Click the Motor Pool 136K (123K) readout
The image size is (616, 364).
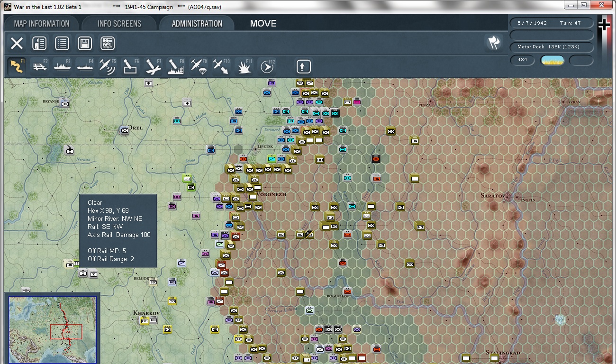pos(552,47)
